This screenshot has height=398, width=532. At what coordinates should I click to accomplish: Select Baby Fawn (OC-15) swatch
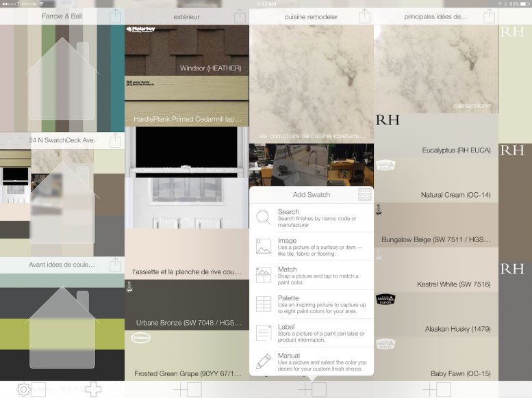pyautogui.click(x=436, y=358)
